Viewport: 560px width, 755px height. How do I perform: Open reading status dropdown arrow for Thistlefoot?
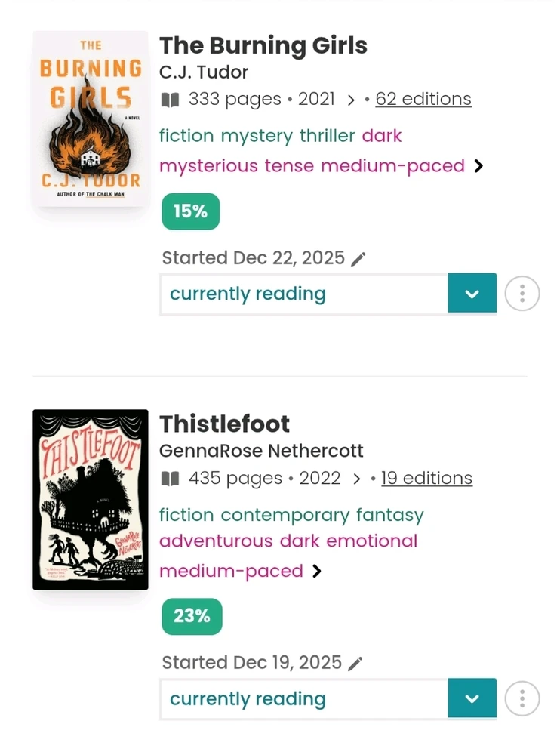pos(472,698)
